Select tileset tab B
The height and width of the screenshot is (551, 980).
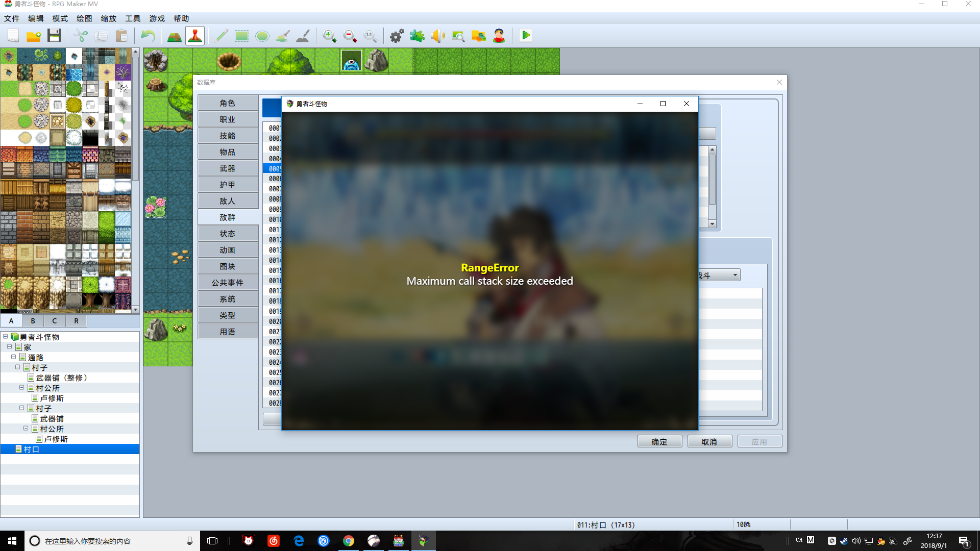pos(33,321)
